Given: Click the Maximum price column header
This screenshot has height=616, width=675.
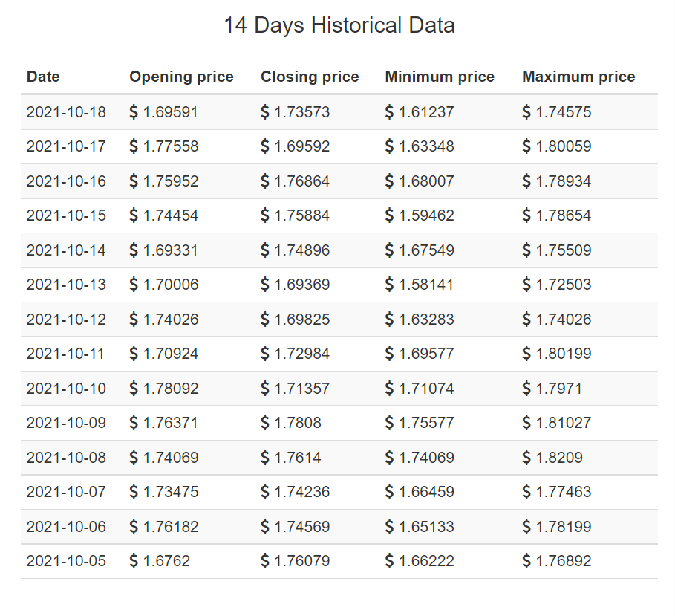Looking at the screenshot, I should 578,77.
